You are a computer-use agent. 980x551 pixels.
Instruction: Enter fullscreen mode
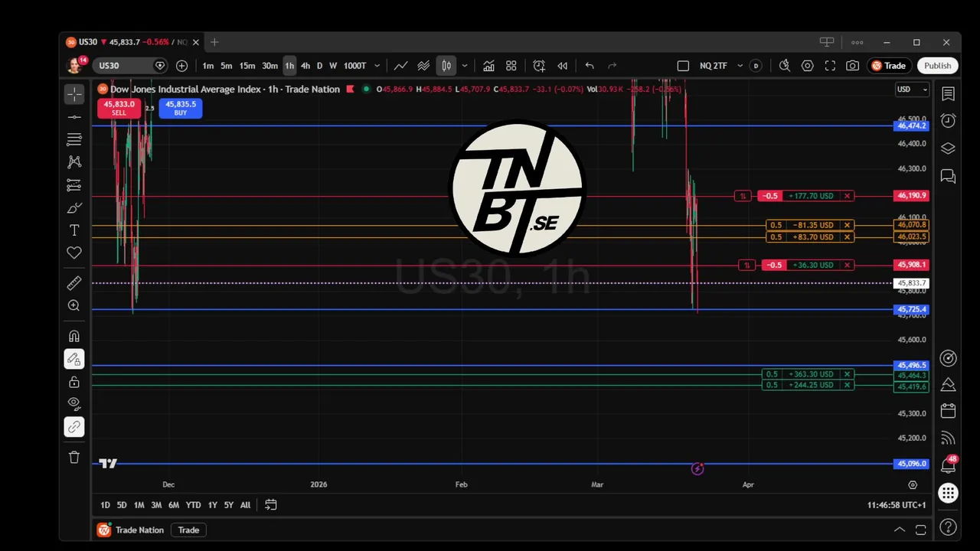point(830,66)
